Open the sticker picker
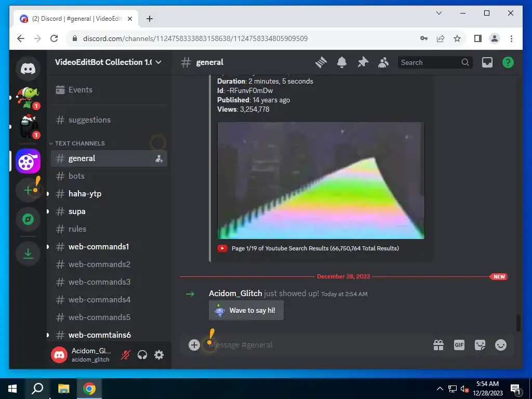Image resolution: width=532 pixels, height=399 pixels. tap(480, 345)
